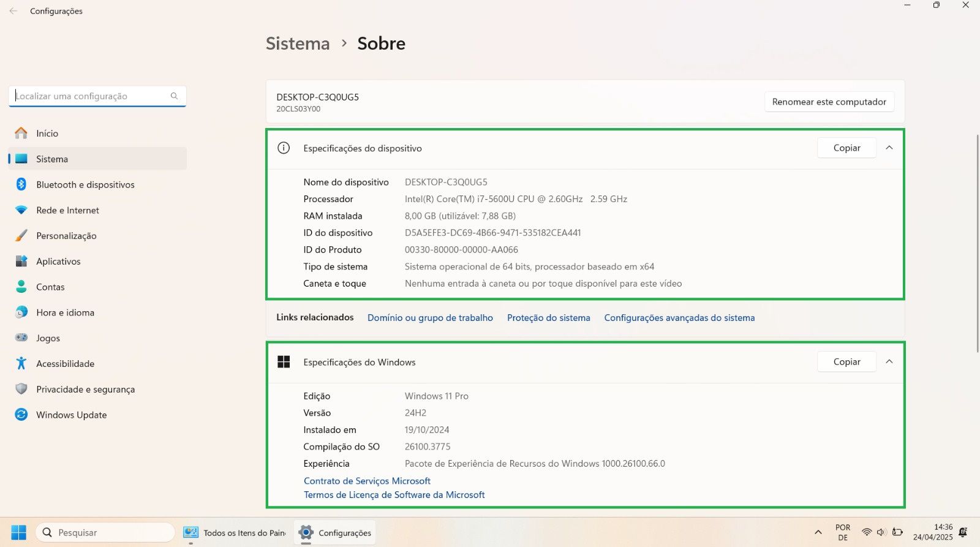This screenshot has height=547, width=980.
Task: Go back with the arrow beside Configurações
Action: (13, 11)
